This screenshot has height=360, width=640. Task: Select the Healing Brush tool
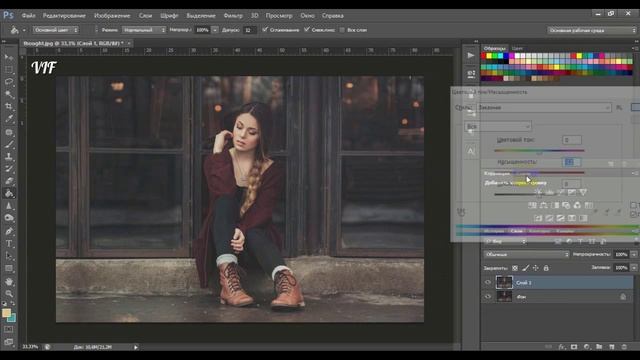tap(9, 132)
